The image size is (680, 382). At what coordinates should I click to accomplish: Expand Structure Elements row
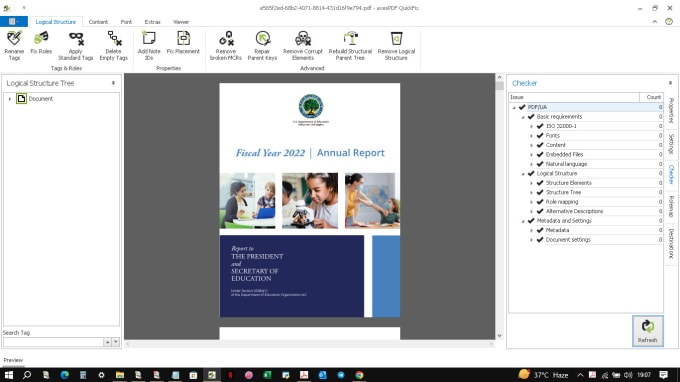pos(531,183)
